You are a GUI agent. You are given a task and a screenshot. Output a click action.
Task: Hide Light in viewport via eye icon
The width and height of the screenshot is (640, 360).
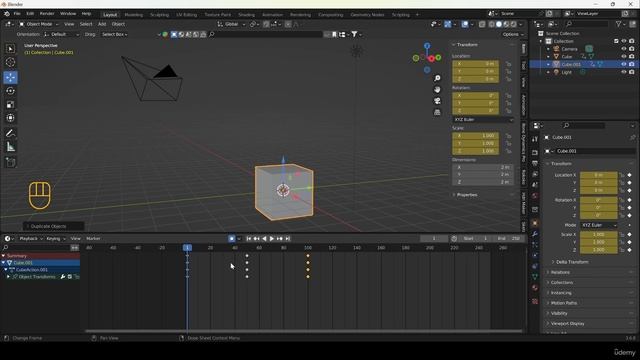point(624,72)
